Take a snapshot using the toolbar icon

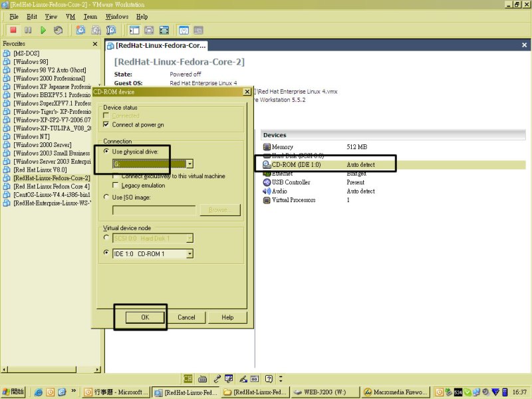click(80, 30)
